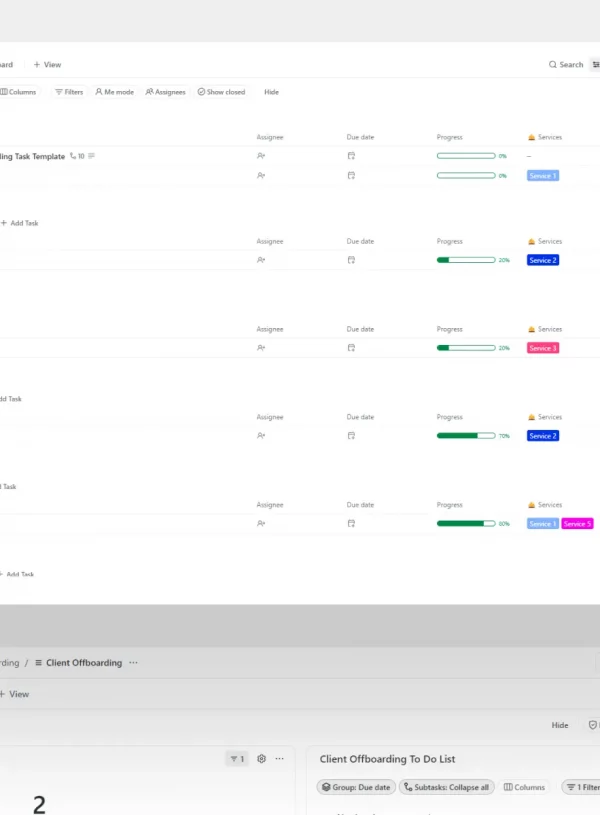Click Hide in the lower Client Offboarding window
600x815 pixels.
[560, 725]
